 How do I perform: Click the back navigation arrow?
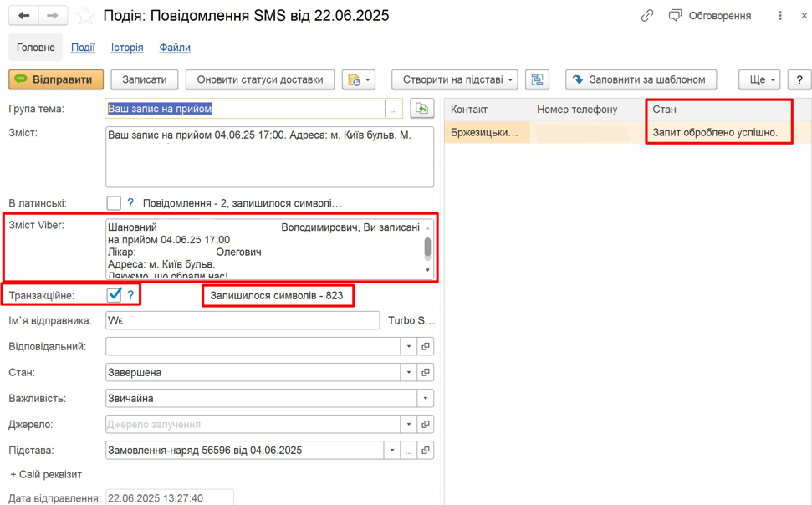(x=23, y=16)
